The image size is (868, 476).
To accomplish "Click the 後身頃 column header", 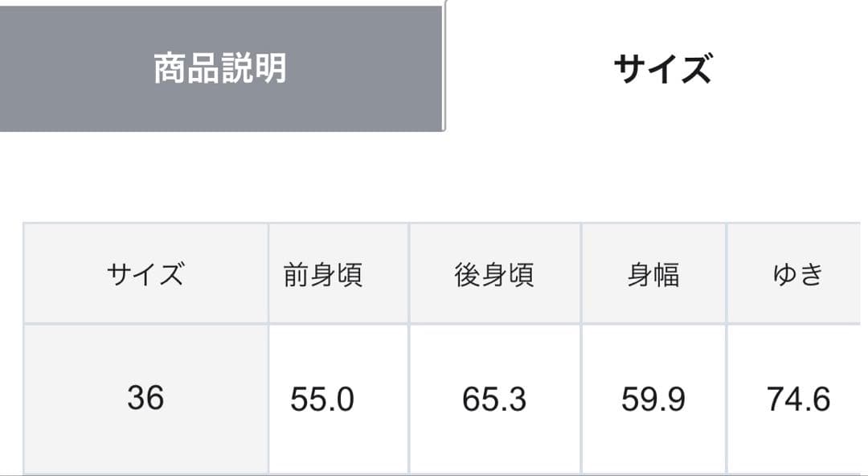I will (493, 273).
